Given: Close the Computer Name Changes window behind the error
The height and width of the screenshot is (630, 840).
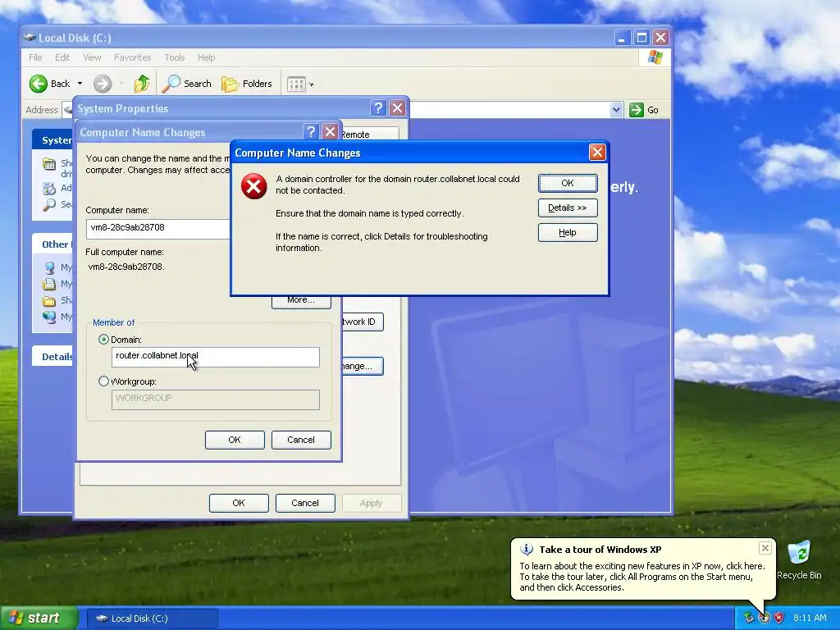Looking at the screenshot, I should click(330, 132).
